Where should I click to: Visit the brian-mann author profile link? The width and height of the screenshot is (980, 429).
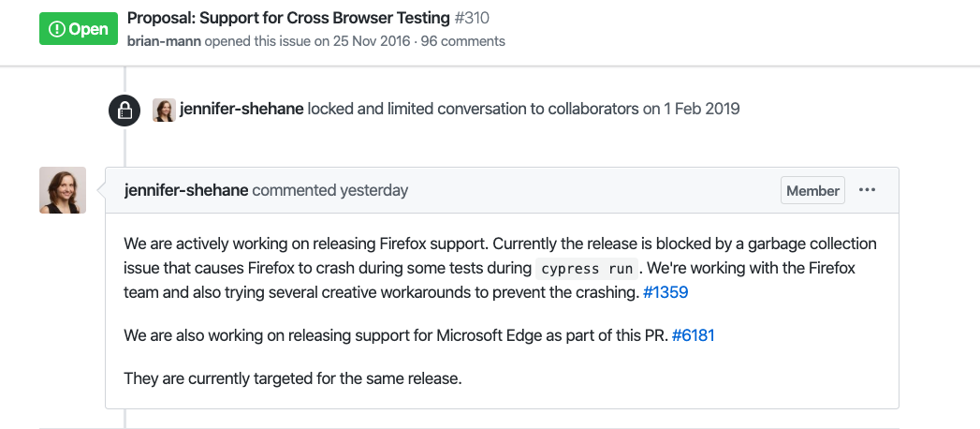tap(164, 41)
